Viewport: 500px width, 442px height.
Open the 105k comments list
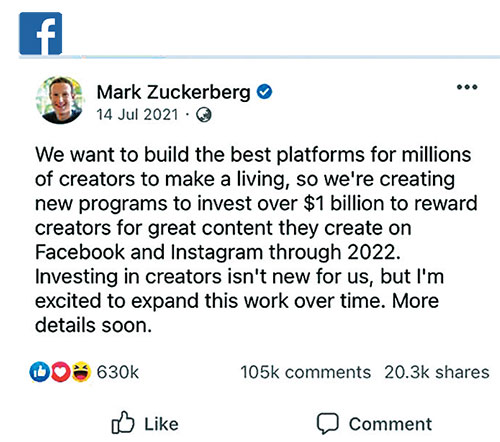pyautogui.click(x=305, y=372)
